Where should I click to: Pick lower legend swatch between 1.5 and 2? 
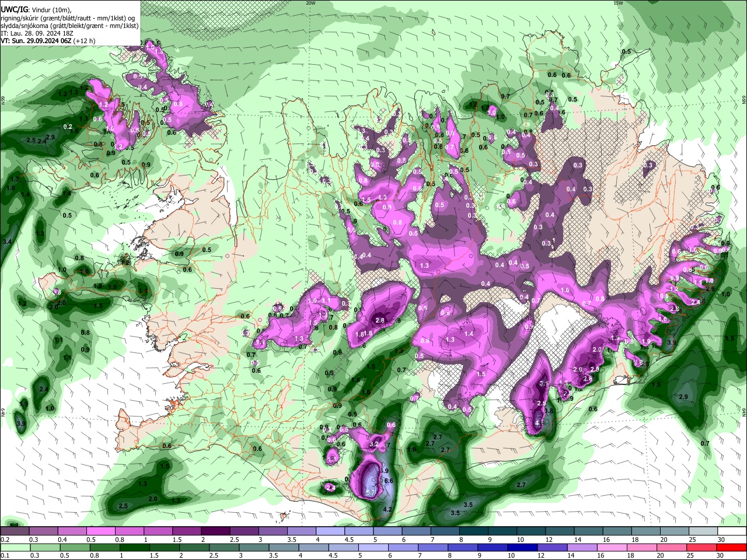click(x=165, y=548)
